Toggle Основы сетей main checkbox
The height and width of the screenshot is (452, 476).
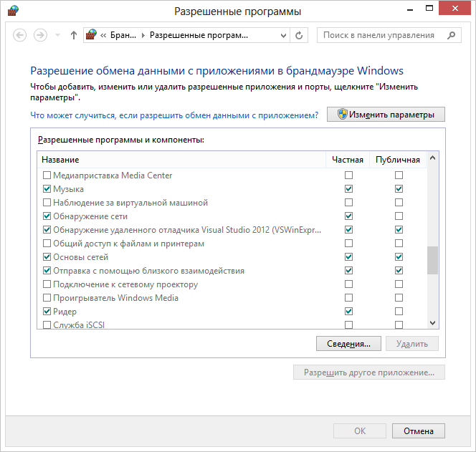[47, 257]
